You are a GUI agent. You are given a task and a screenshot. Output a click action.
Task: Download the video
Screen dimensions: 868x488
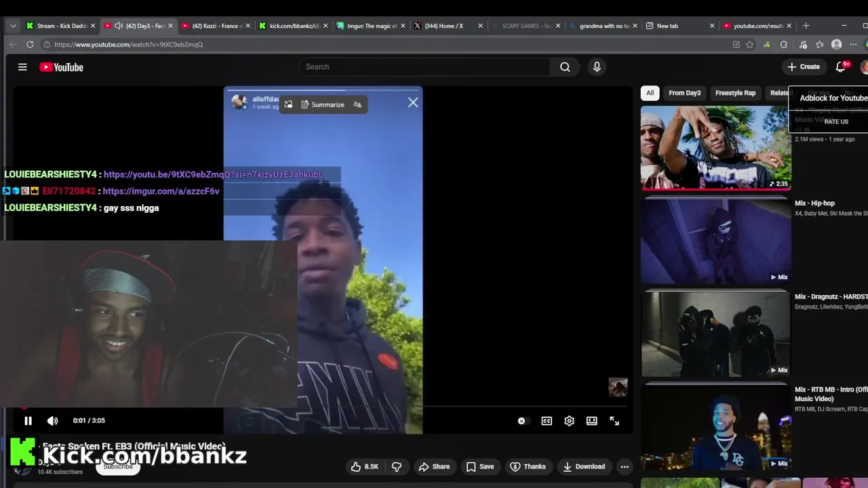(x=583, y=466)
